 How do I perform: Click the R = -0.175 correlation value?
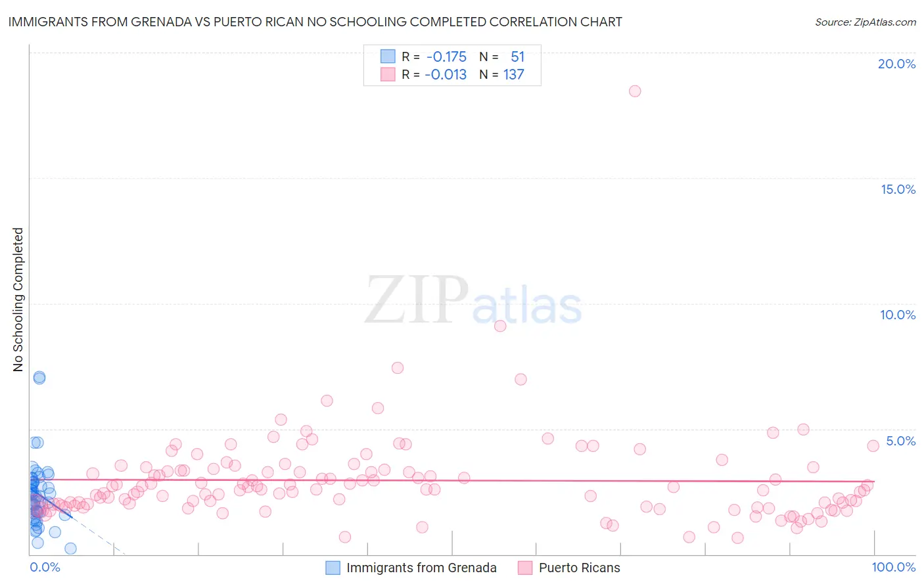pos(434,56)
